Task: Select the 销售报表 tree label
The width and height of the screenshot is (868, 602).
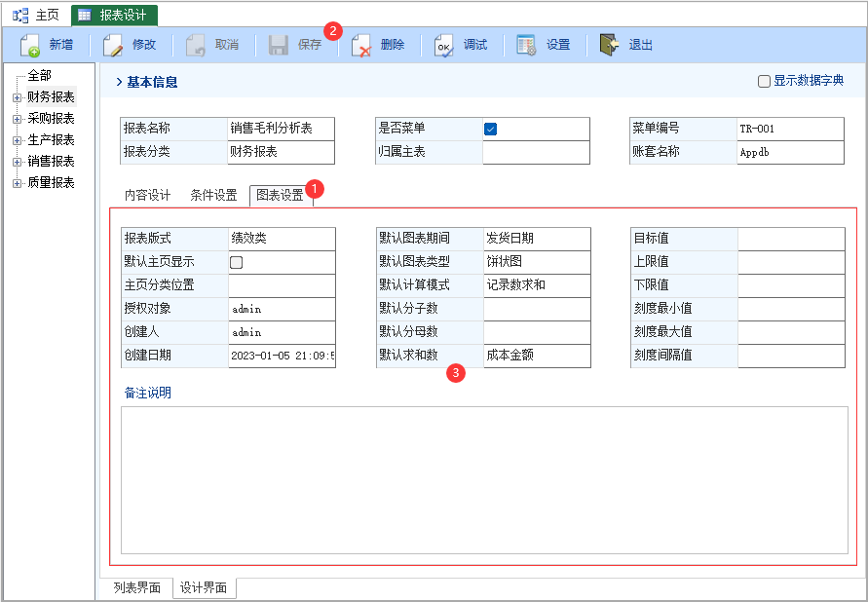Action: pos(51,162)
